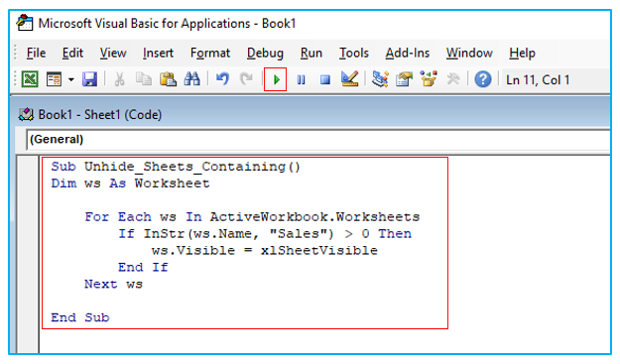
Task: Open the File menu
Action: coord(36,53)
